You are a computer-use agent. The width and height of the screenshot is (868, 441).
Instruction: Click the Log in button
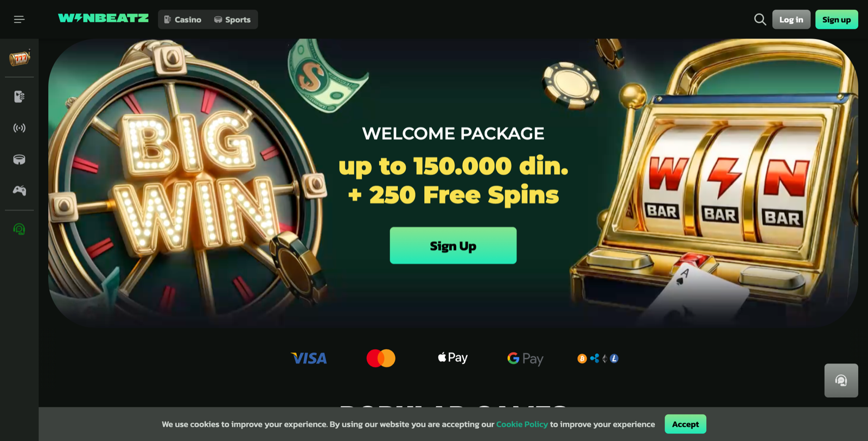pyautogui.click(x=791, y=20)
